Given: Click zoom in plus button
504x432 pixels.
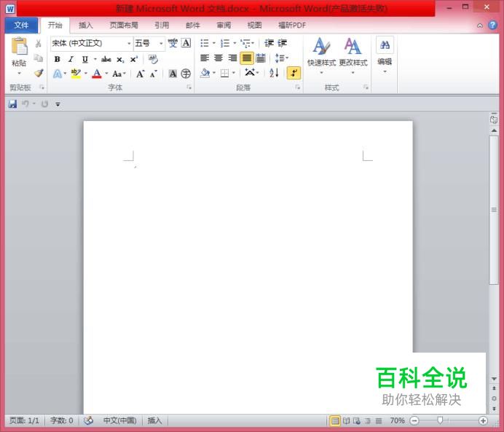Looking at the screenshot, I should pyautogui.click(x=483, y=420).
